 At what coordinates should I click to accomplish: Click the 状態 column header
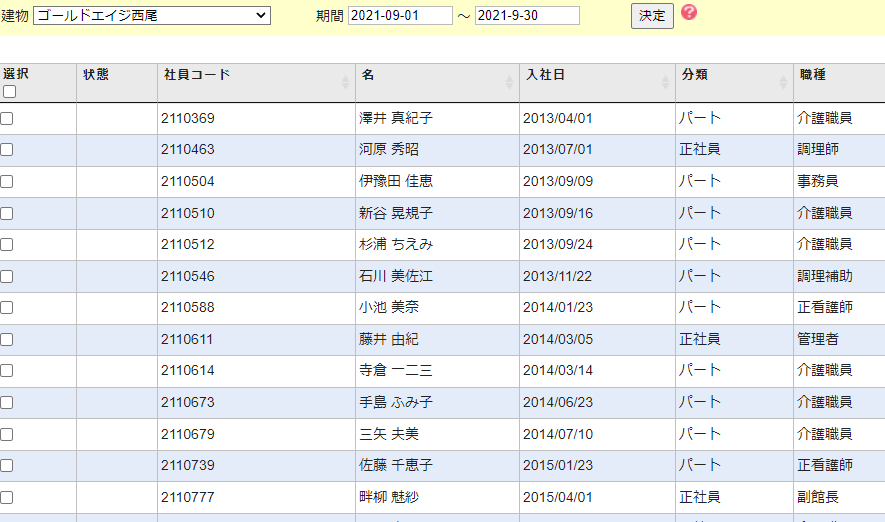click(x=96, y=75)
